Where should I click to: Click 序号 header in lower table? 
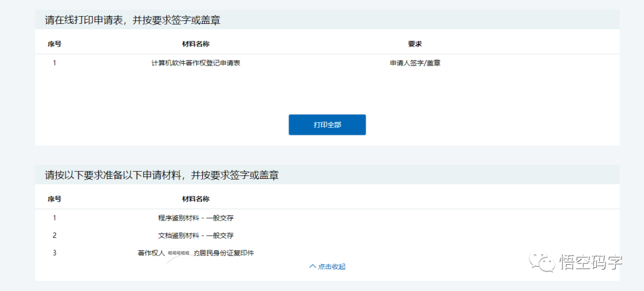pyautogui.click(x=54, y=199)
